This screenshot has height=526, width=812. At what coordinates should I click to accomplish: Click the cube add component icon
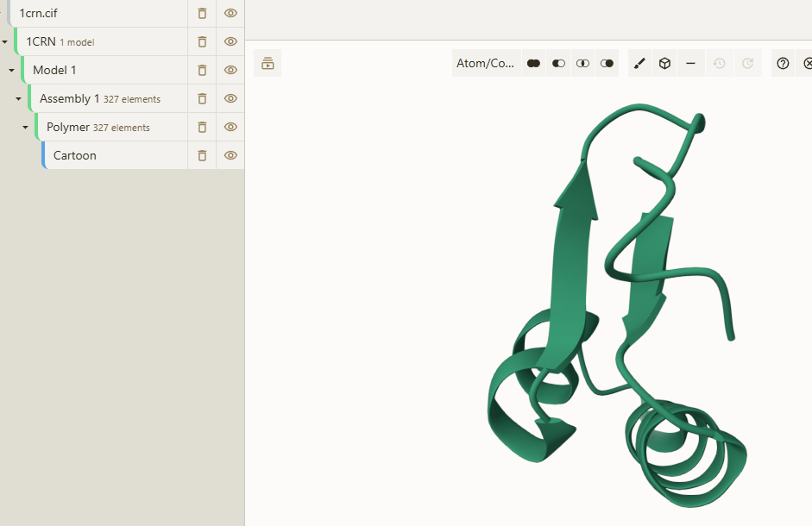[x=665, y=63]
